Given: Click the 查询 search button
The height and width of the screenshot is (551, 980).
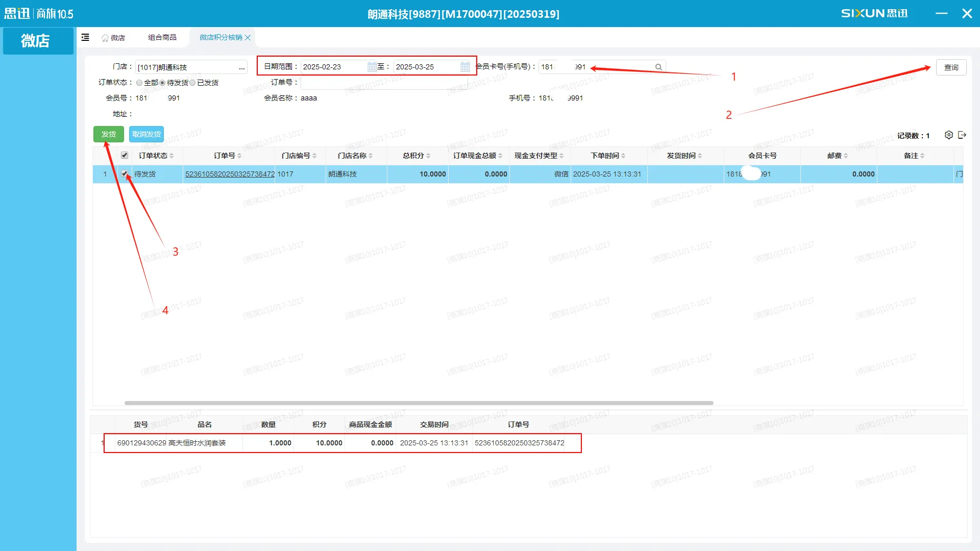Looking at the screenshot, I should [950, 67].
